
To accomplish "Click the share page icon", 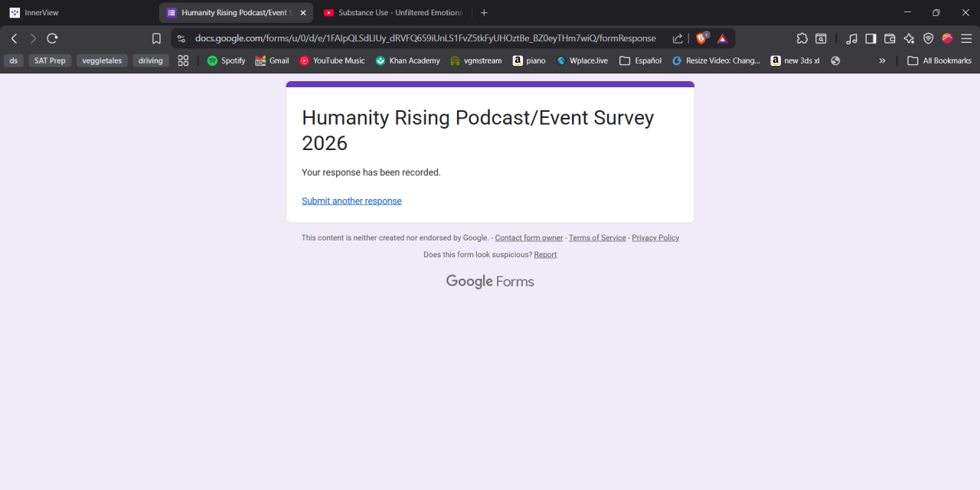I will click(678, 38).
